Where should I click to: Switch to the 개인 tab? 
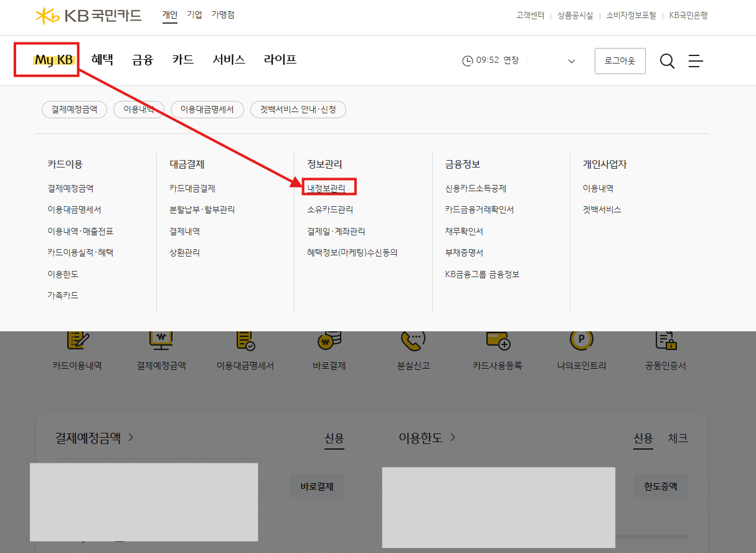click(x=170, y=15)
